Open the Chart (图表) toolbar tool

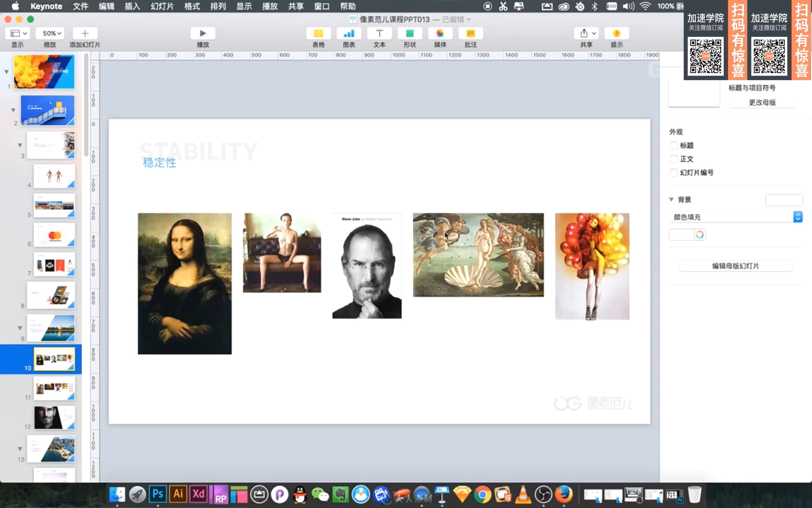349,33
